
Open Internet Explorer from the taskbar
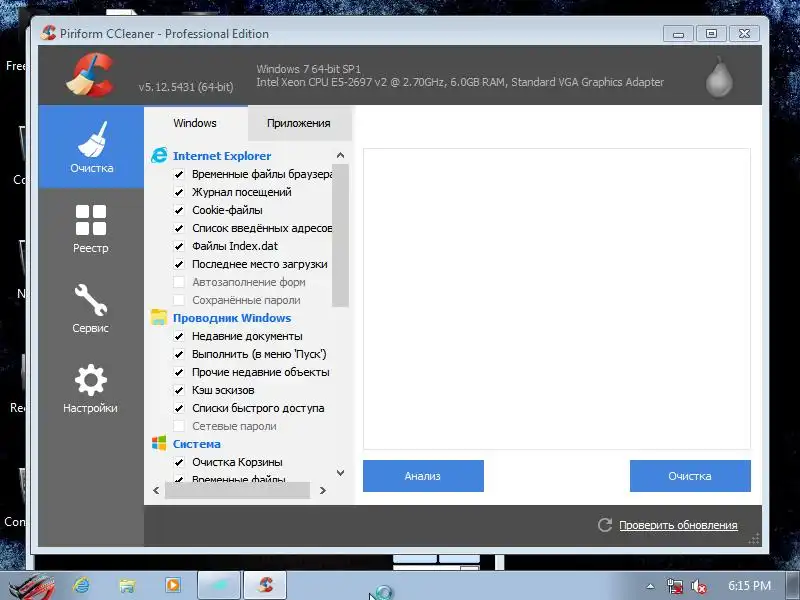81,585
